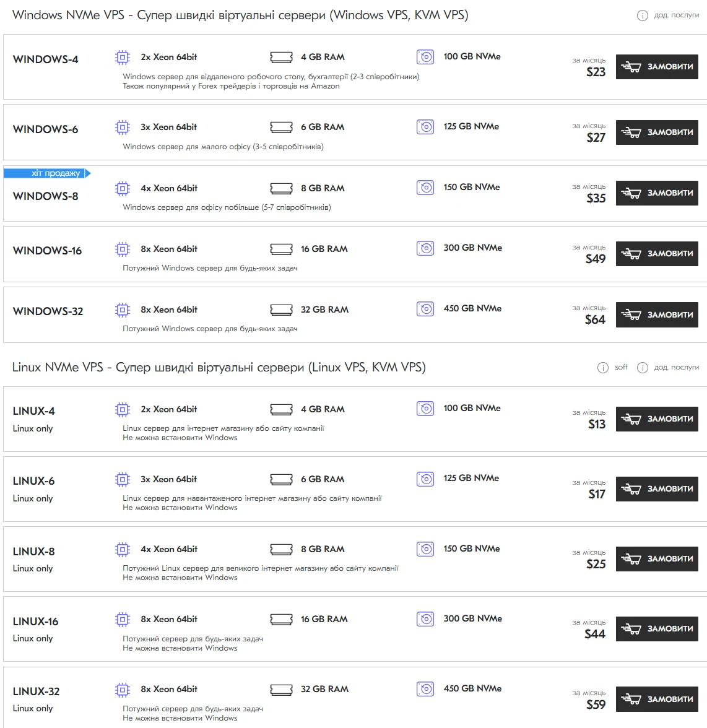Click the CPU icon in the WINDOWS-4 row
The image size is (707, 728).
pyautogui.click(x=123, y=58)
